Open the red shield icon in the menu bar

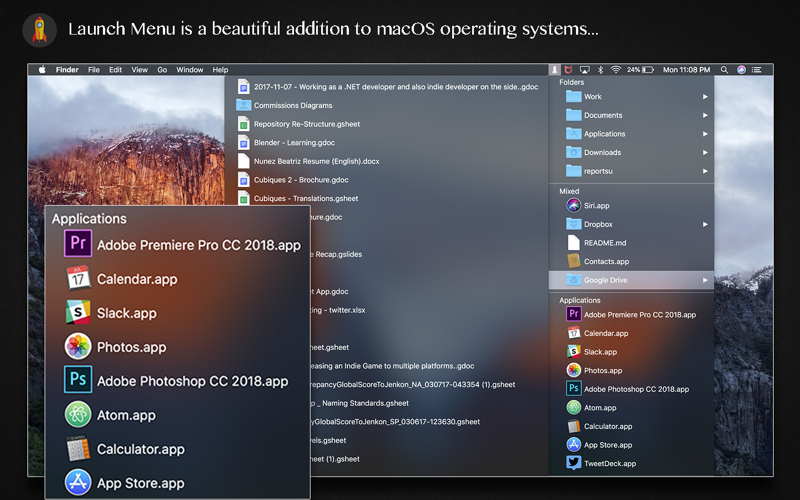click(x=568, y=70)
